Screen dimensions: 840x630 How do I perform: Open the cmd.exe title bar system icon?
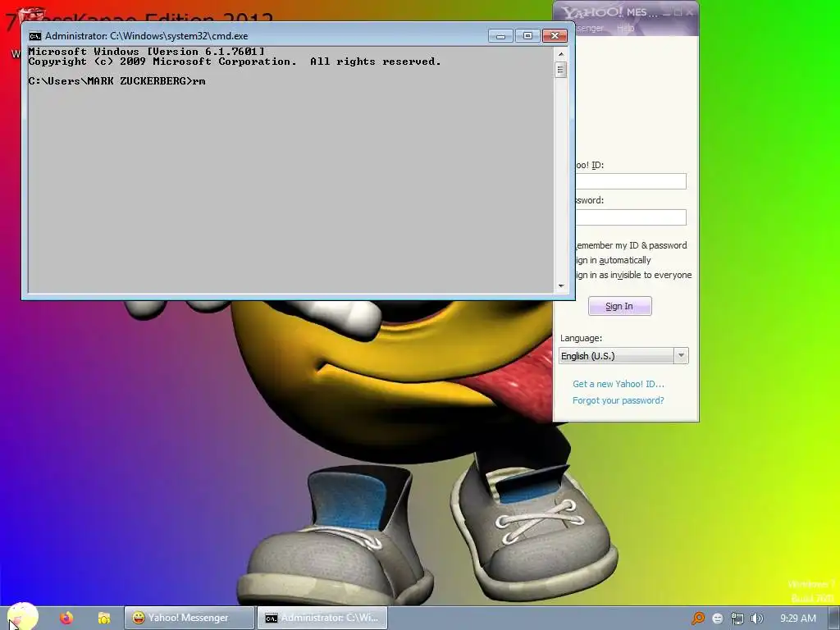click(34, 36)
